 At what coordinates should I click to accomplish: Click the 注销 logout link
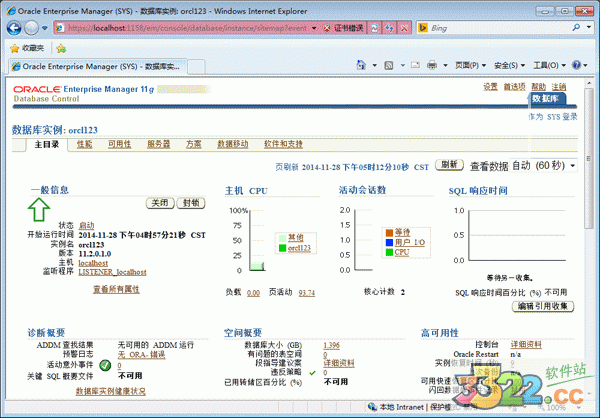pyautogui.click(x=559, y=87)
